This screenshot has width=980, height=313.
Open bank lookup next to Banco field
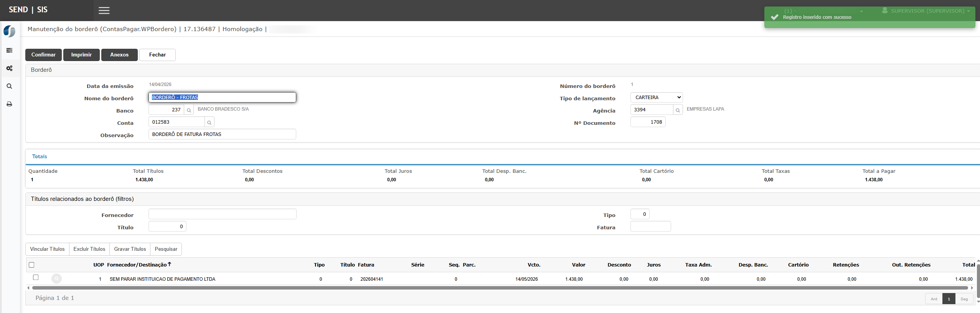click(189, 110)
